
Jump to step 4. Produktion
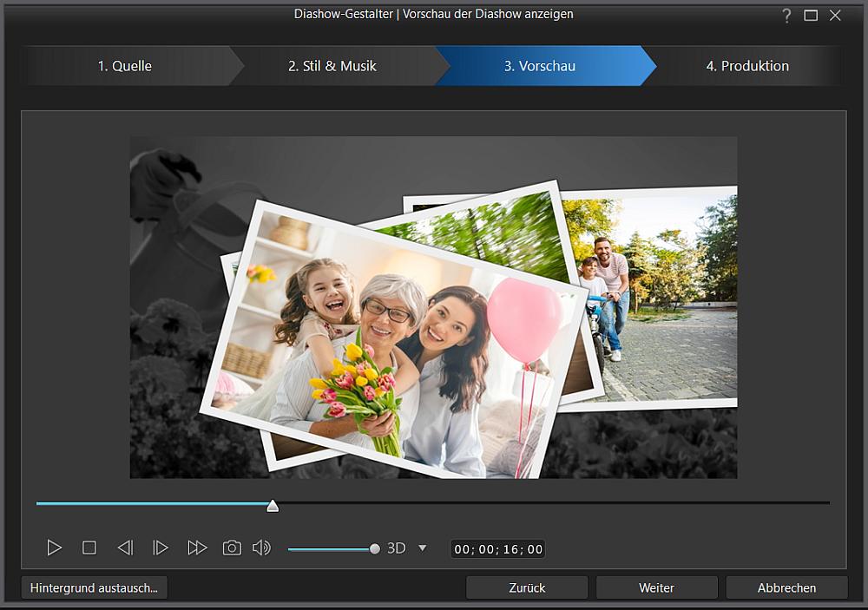point(747,66)
